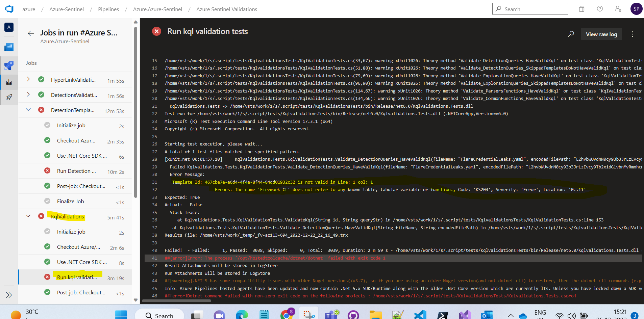Screen dimensions: 644x319
Task: Select Use .NET Core SDK 8s step
Action: [x=75, y=262]
